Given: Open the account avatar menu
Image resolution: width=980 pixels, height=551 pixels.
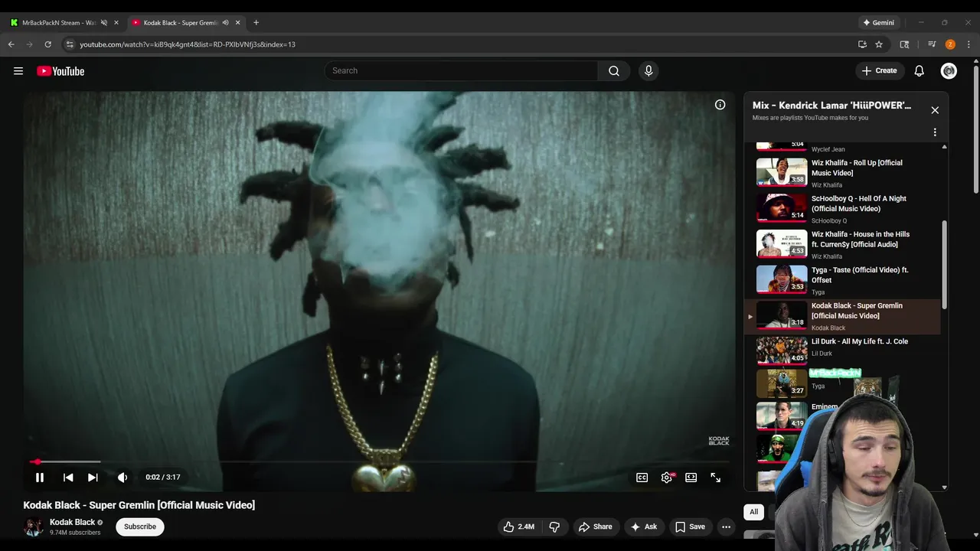Looking at the screenshot, I should [x=949, y=70].
